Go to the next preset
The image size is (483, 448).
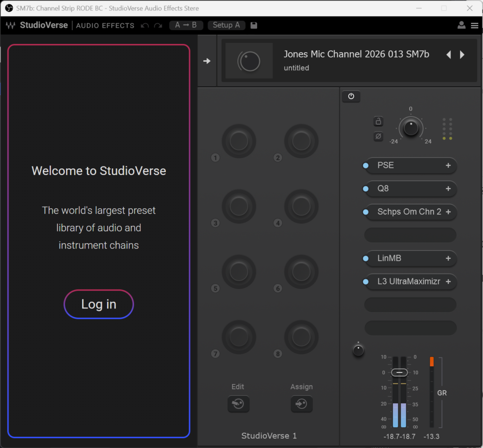pyautogui.click(x=462, y=55)
